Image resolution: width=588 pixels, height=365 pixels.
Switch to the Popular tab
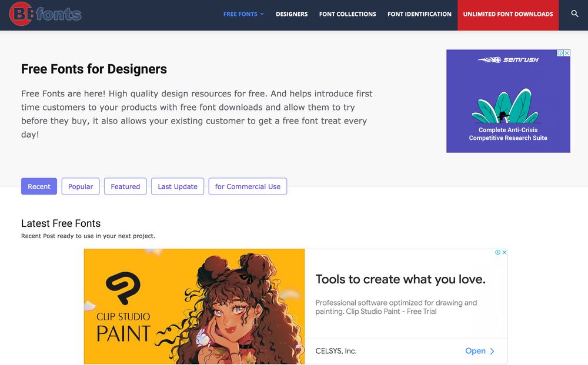point(81,186)
